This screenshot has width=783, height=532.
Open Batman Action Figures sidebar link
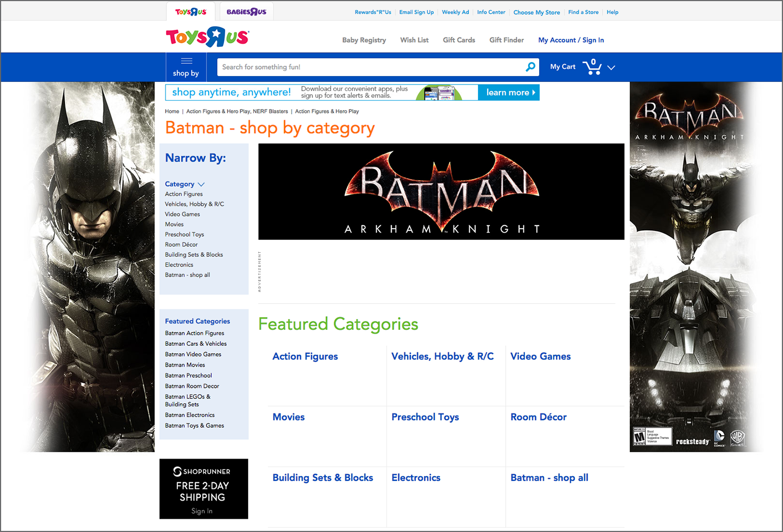click(194, 333)
